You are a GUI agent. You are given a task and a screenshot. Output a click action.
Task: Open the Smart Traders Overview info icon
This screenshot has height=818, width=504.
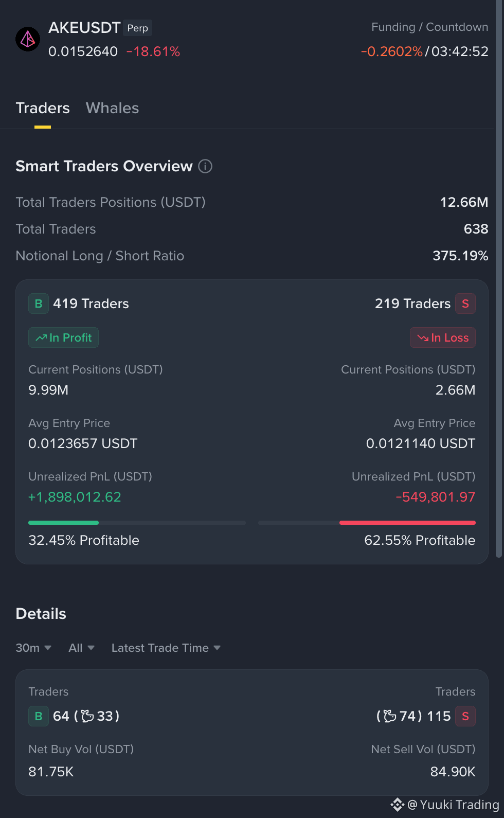click(205, 166)
